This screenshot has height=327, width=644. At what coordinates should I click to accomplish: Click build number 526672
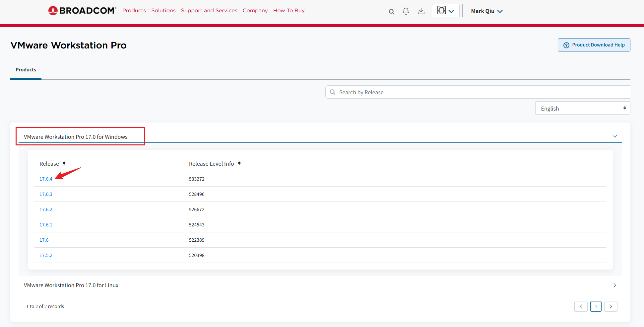[197, 209]
